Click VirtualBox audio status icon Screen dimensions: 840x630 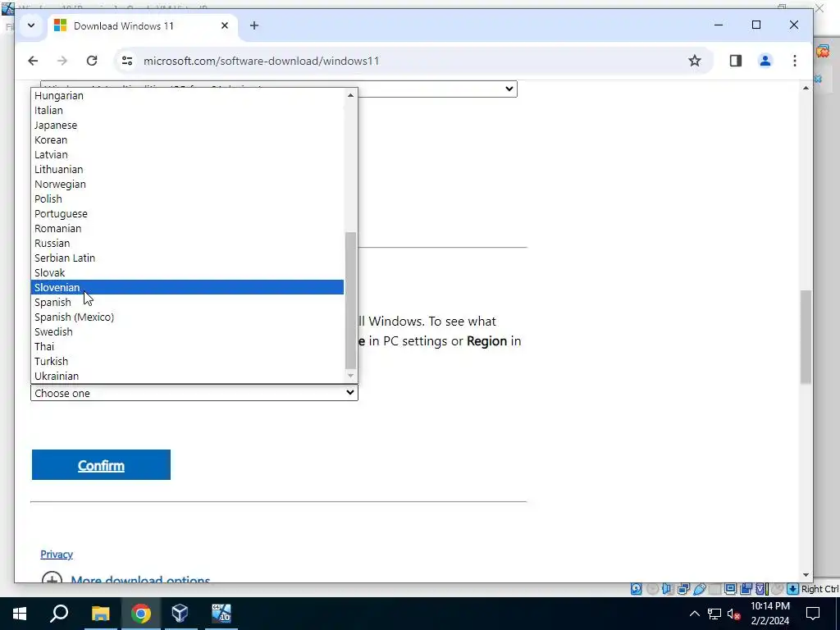[667, 589]
